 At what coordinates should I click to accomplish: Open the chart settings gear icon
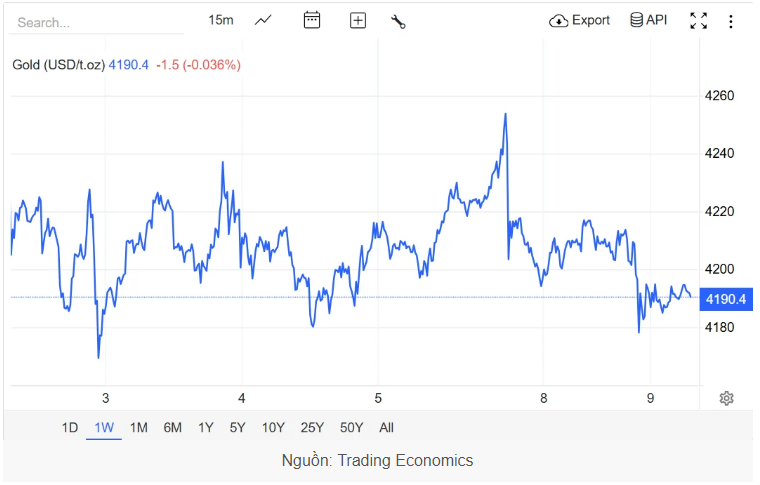coord(727,398)
